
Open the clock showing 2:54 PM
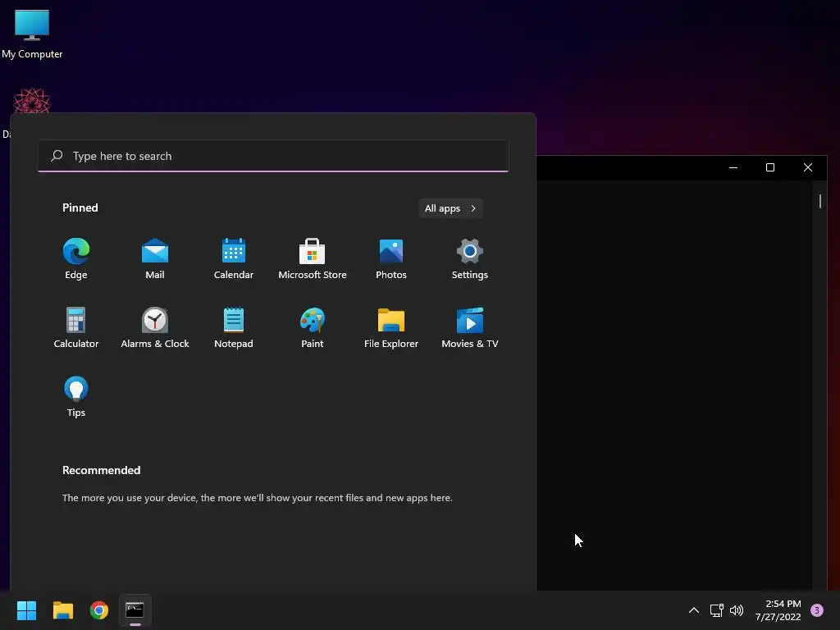click(778, 610)
